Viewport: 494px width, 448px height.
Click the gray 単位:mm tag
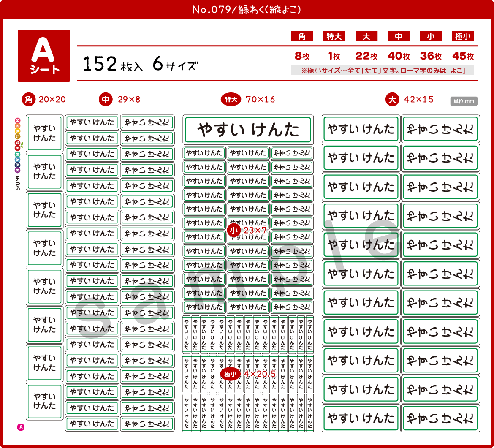[x=464, y=101]
